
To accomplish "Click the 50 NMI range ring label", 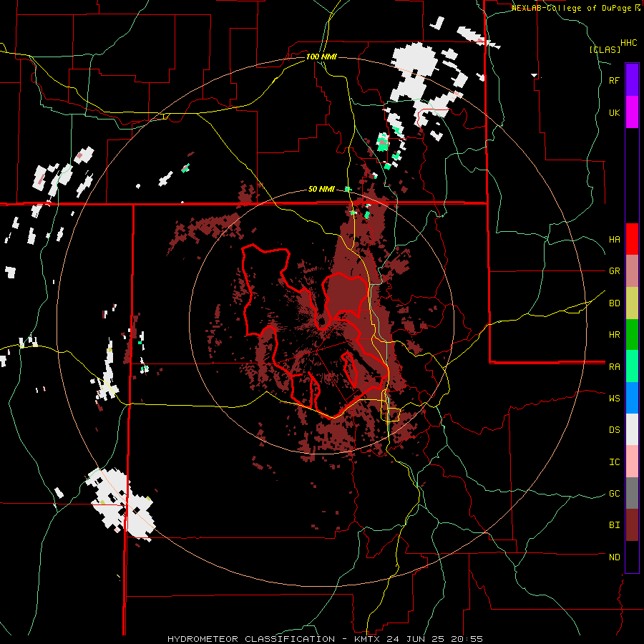I will point(321,189).
